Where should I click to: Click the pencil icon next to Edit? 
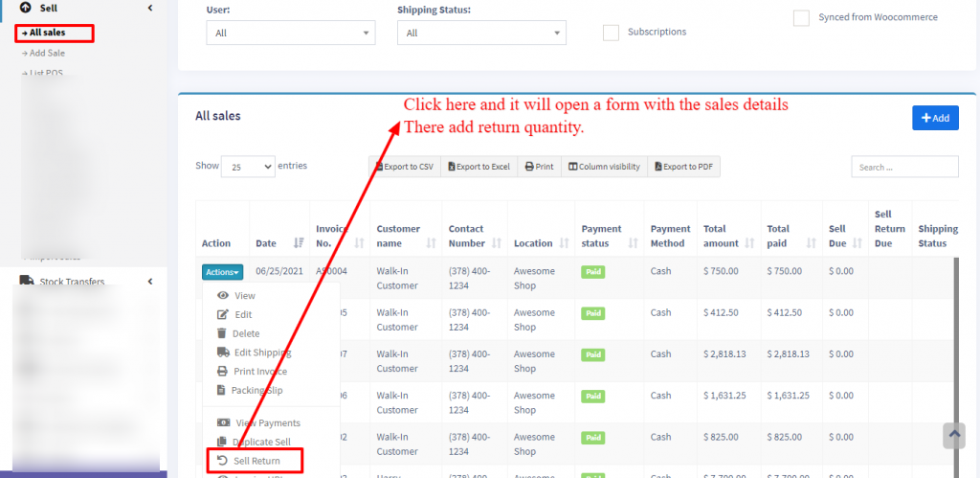[x=223, y=315]
